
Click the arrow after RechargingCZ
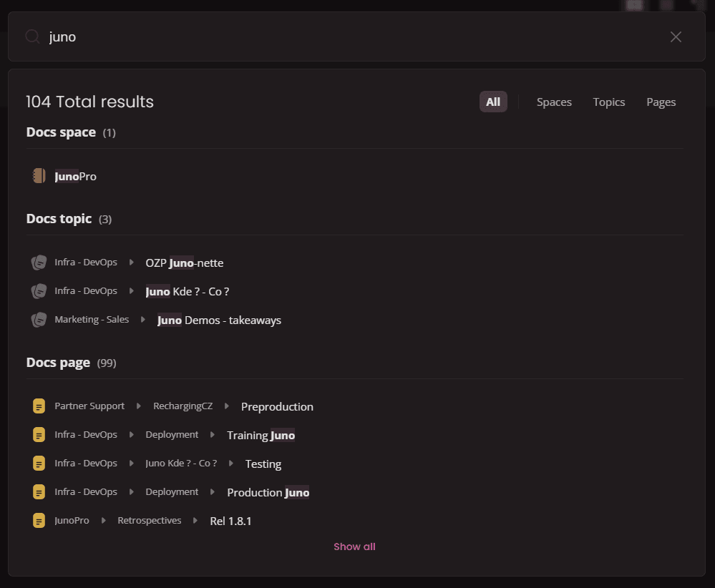point(227,406)
